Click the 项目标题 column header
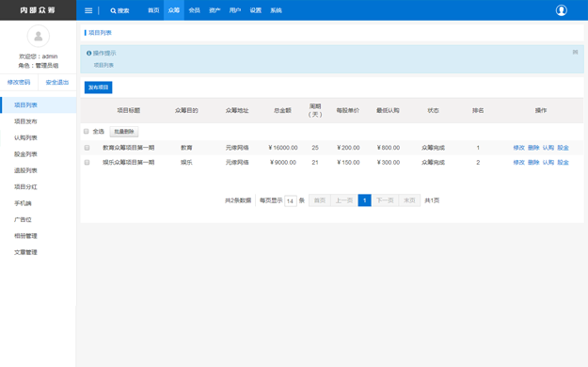 pyautogui.click(x=129, y=110)
